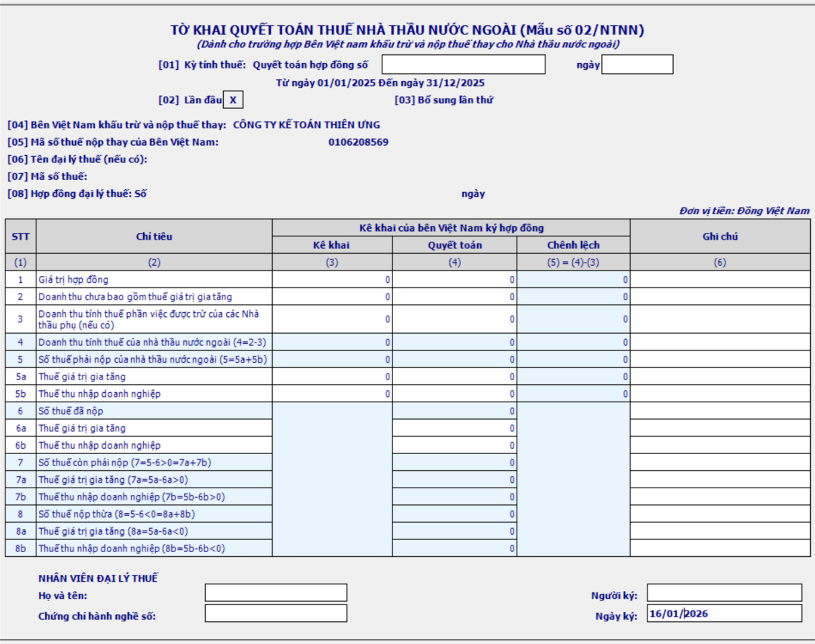The image size is (815, 644).
Task: Click the Họ và tên input box
Action: click(x=276, y=593)
